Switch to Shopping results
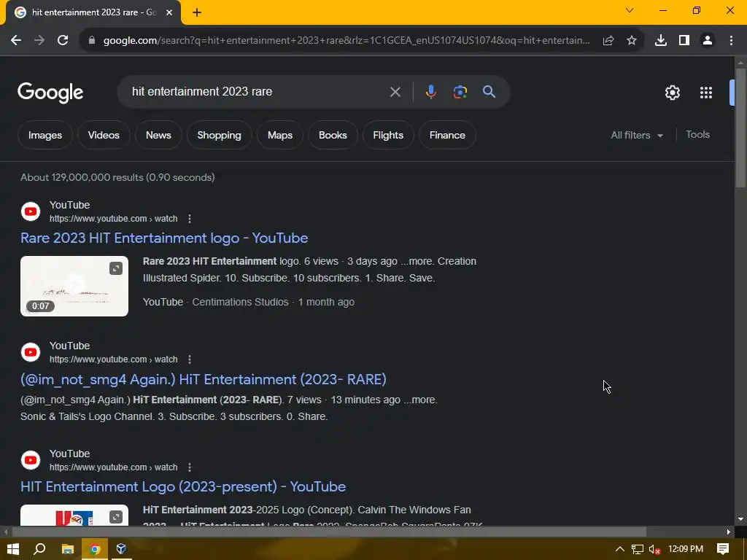The image size is (747, 560). tap(219, 135)
